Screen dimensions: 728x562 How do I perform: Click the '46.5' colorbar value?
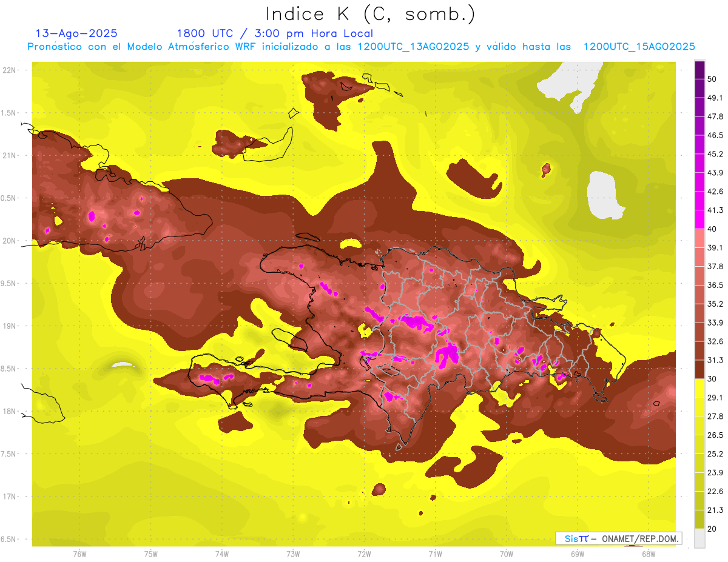(x=715, y=135)
